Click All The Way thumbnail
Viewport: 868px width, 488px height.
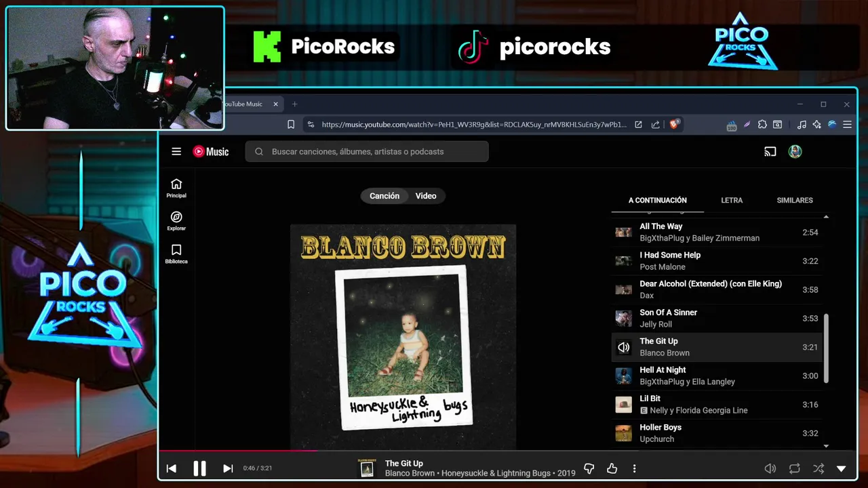click(x=623, y=232)
